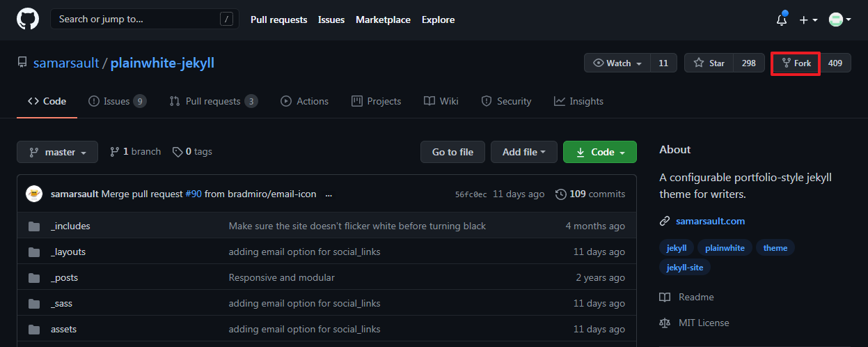Click the folder icon next to _layouts
Image resolution: width=868 pixels, height=347 pixels.
point(34,252)
